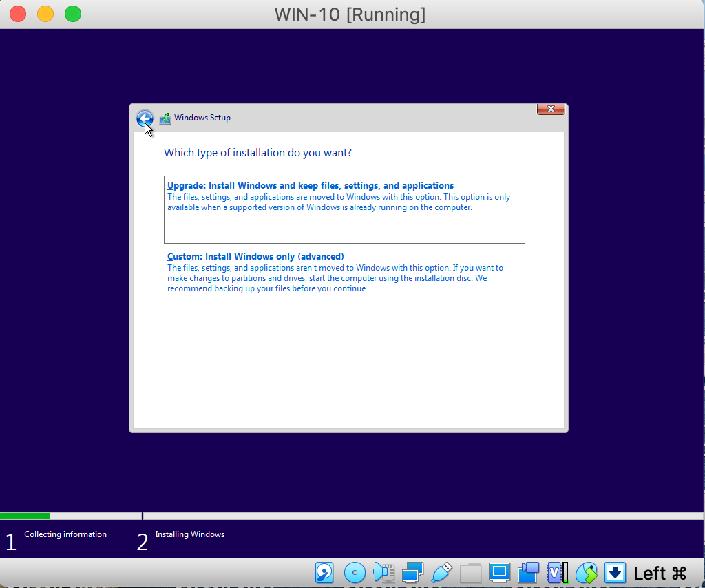Open hard disk activity indicator in status bar

pos(324,573)
